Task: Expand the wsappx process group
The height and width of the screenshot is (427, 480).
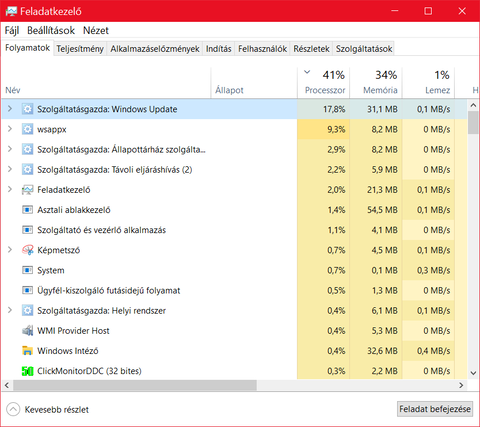Action: click(x=10, y=129)
